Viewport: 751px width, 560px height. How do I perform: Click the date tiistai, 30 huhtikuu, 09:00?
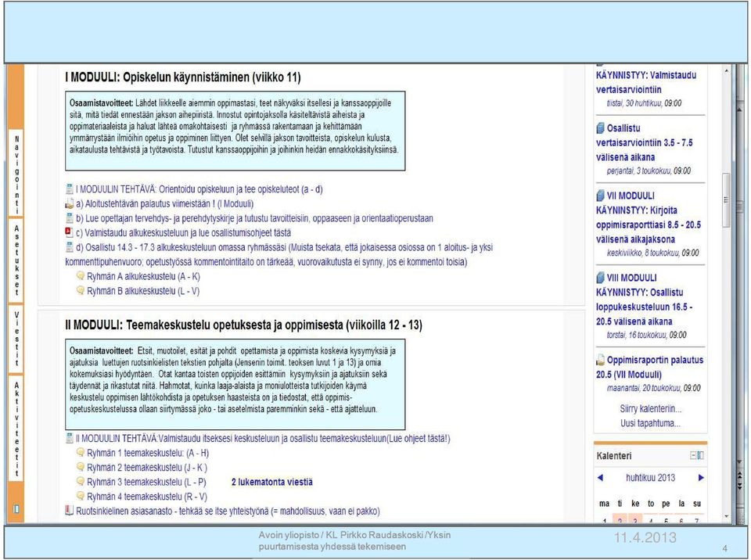pos(644,103)
